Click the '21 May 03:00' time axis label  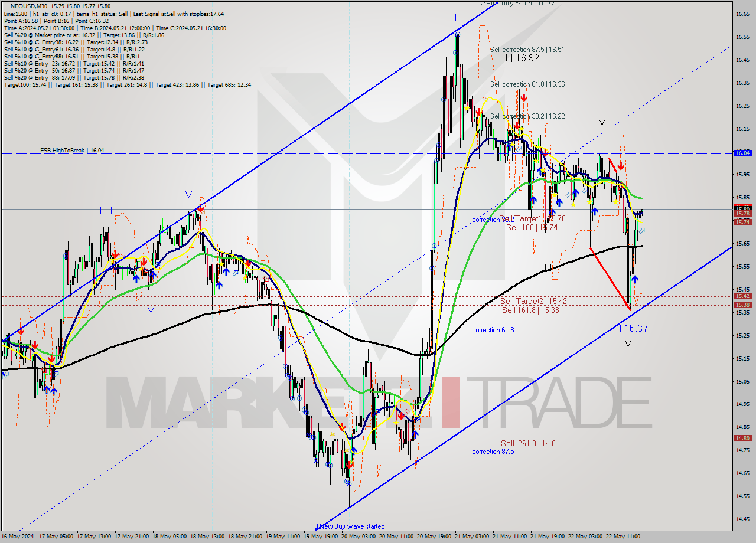coord(472,537)
